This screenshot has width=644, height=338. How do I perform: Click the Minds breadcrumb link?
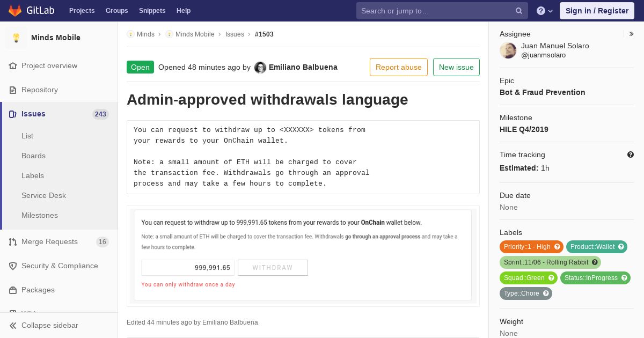point(145,34)
